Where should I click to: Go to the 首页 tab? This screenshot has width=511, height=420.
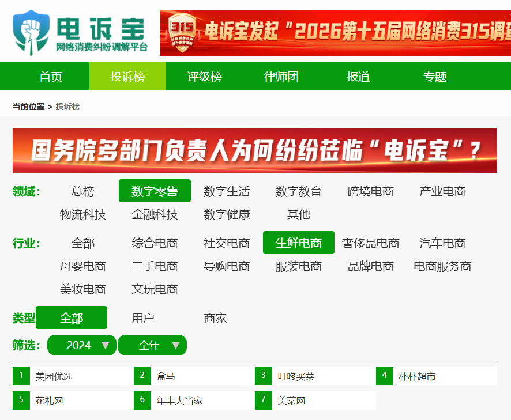51,77
